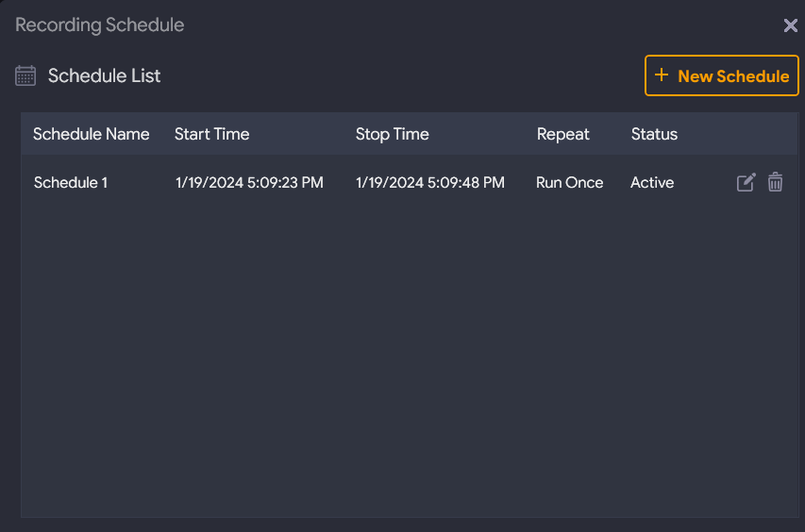Click the 5:09:23 PM start time cell

[x=249, y=183]
